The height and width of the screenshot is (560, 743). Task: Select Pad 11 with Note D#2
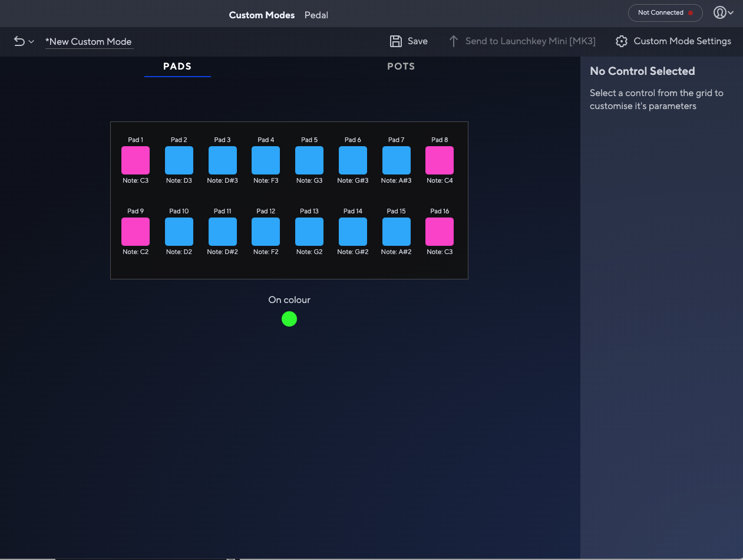pos(223,232)
